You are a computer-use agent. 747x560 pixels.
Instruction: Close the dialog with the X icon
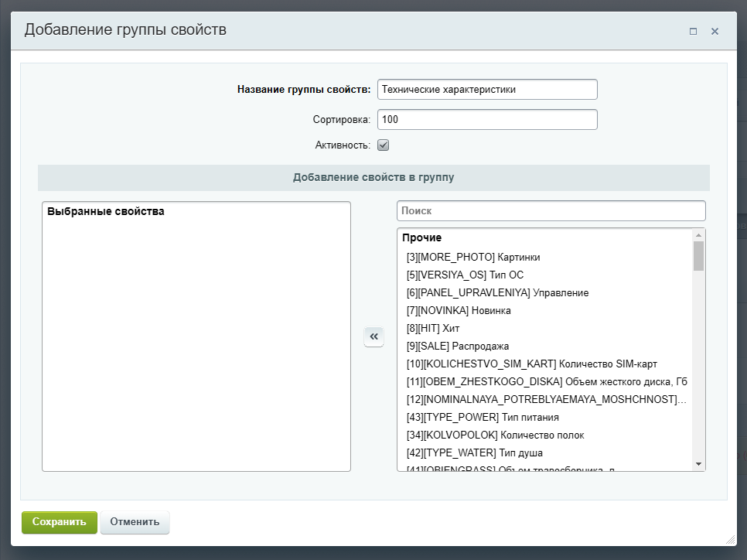[x=715, y=32]
